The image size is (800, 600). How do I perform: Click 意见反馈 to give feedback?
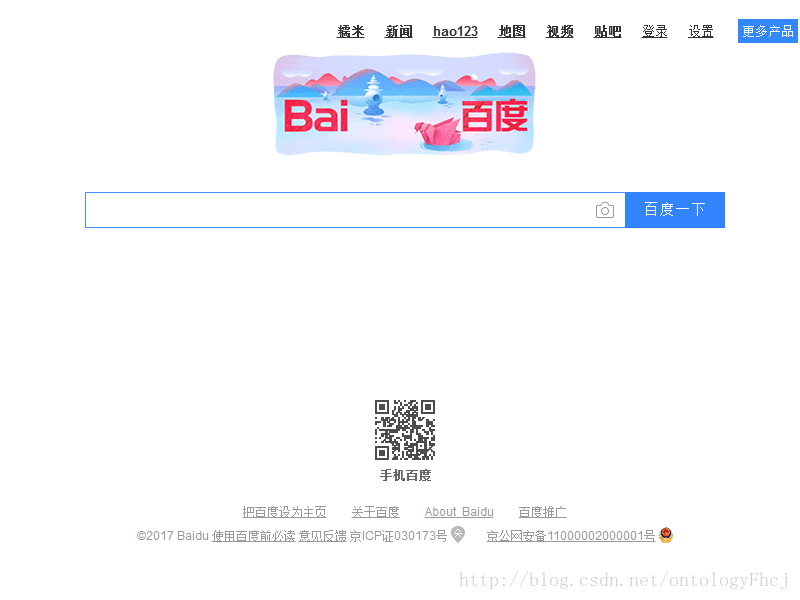[x=323, y=535]
